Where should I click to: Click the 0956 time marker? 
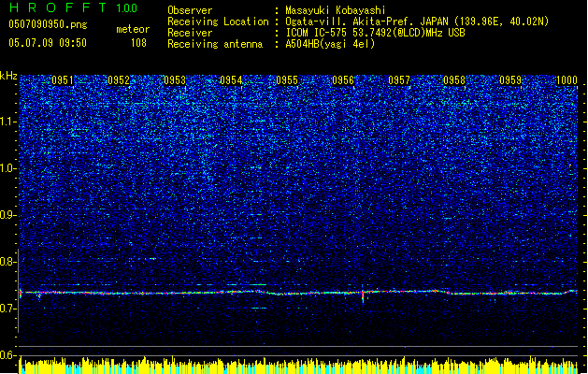pyautogui.click(x=343, y=80)
